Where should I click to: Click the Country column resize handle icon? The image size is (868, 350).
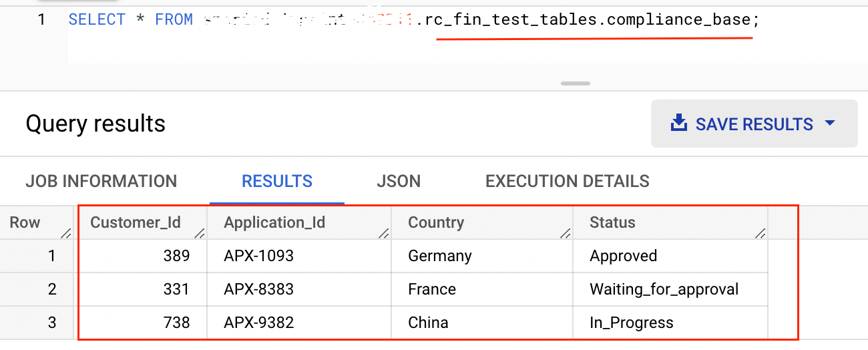[566, 233]
